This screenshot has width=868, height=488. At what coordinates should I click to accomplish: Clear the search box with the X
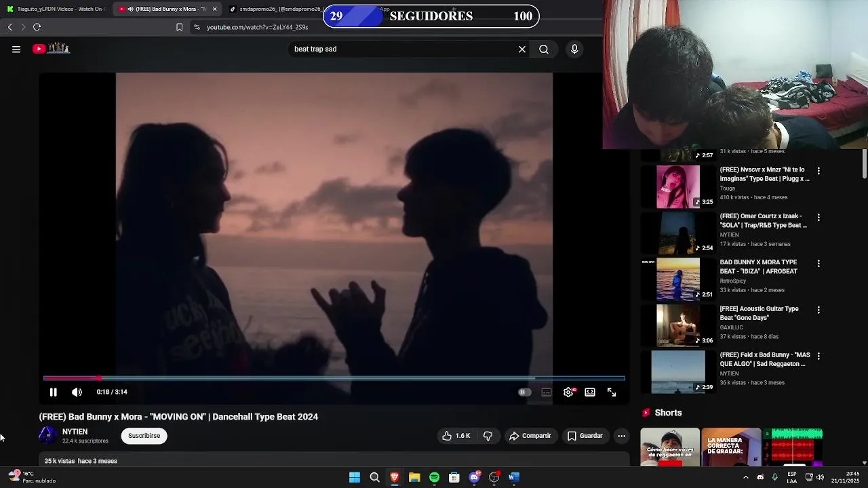[x=522, y=49]
